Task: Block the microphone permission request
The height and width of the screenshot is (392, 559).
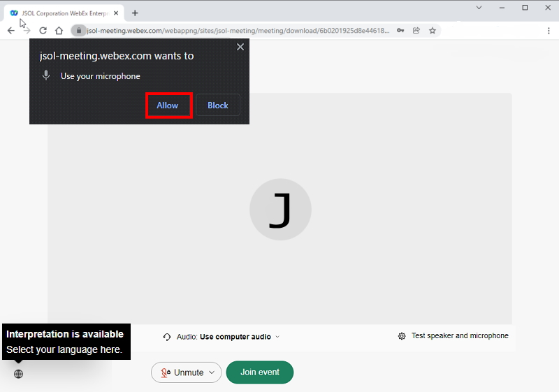Action: click(218, 106)
